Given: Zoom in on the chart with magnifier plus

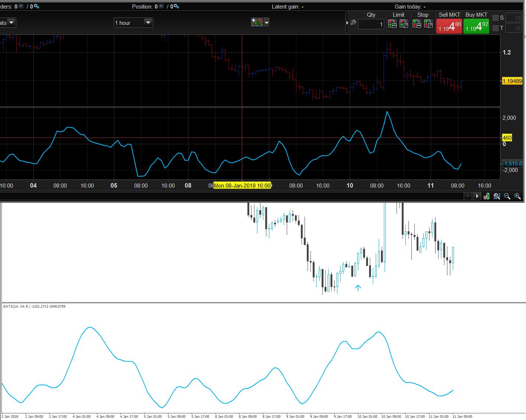Looking at the screenshot, I should [x=518, y=196].
